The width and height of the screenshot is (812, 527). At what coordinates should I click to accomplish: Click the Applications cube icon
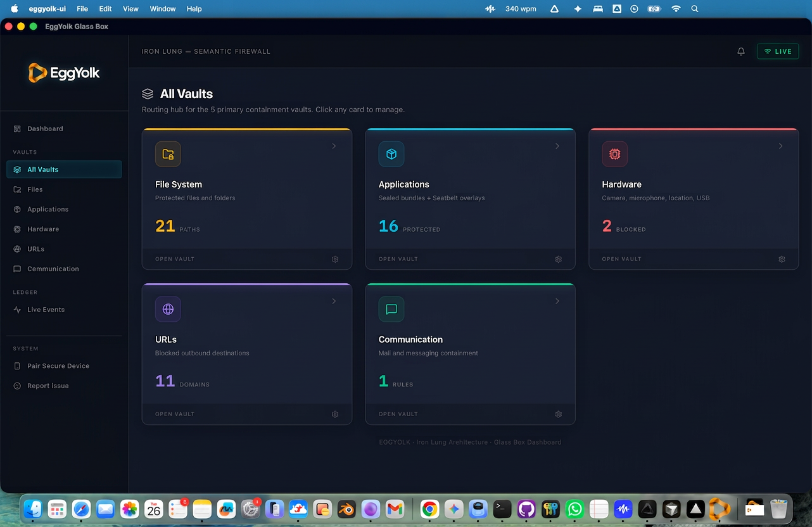[x=391, y=154]
